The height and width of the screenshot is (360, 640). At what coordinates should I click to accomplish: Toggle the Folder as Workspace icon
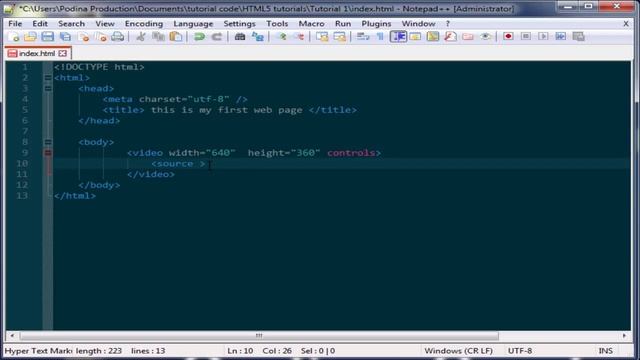[468, 37]
